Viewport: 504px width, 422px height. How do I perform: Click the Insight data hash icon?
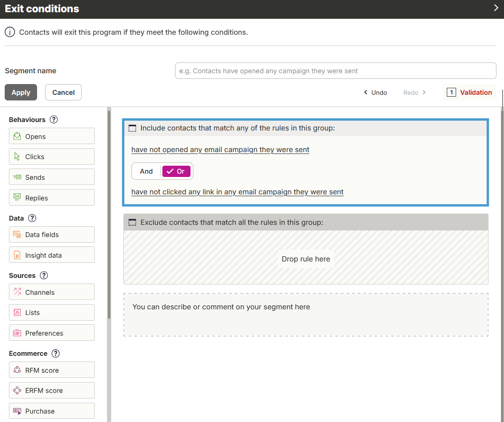point(17,255)
